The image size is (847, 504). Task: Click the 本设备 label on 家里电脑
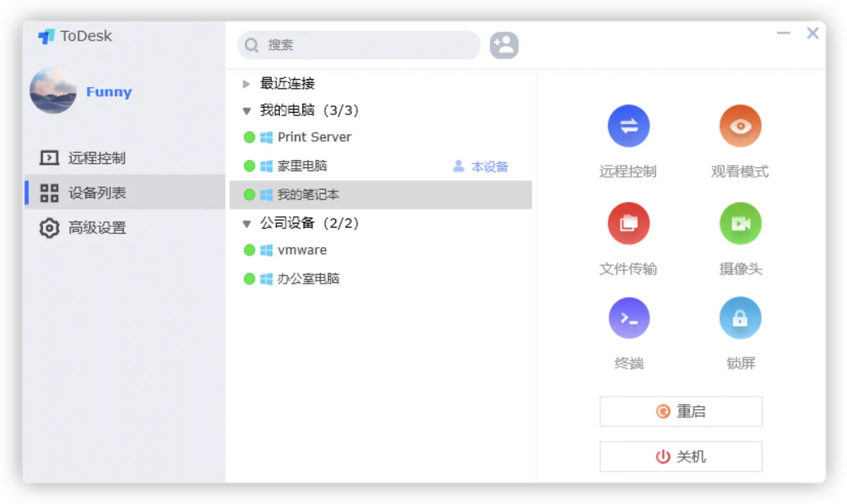coord(489,166)
